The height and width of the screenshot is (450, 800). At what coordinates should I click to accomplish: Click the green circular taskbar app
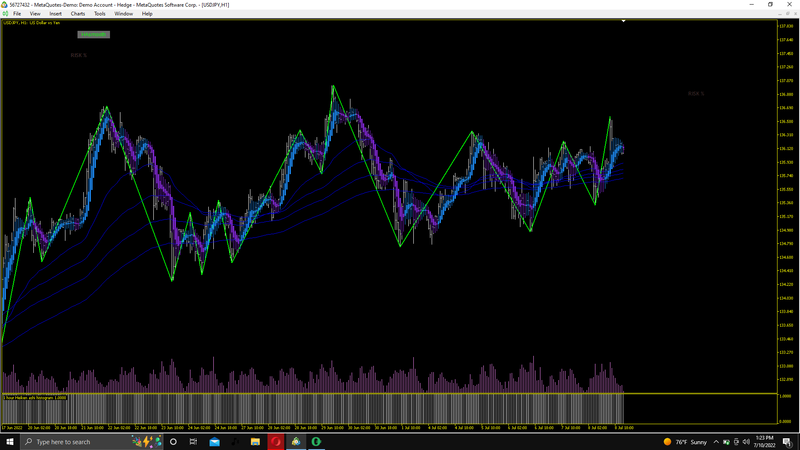click(316, 442)
